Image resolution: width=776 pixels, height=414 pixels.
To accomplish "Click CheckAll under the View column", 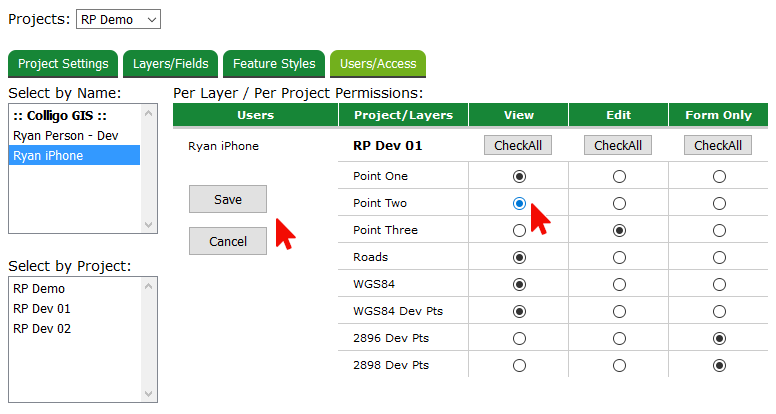I will click(518, 146).
